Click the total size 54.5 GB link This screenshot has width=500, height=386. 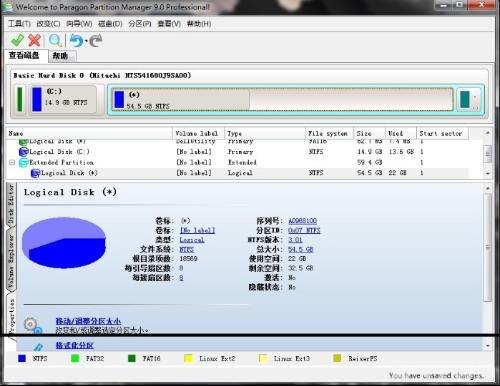tap(300, 249)
